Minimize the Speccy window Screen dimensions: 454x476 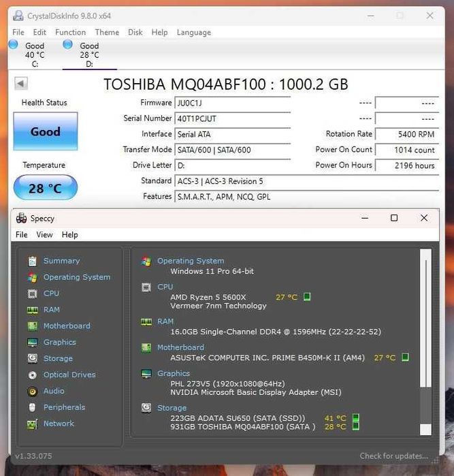(365, 218)
